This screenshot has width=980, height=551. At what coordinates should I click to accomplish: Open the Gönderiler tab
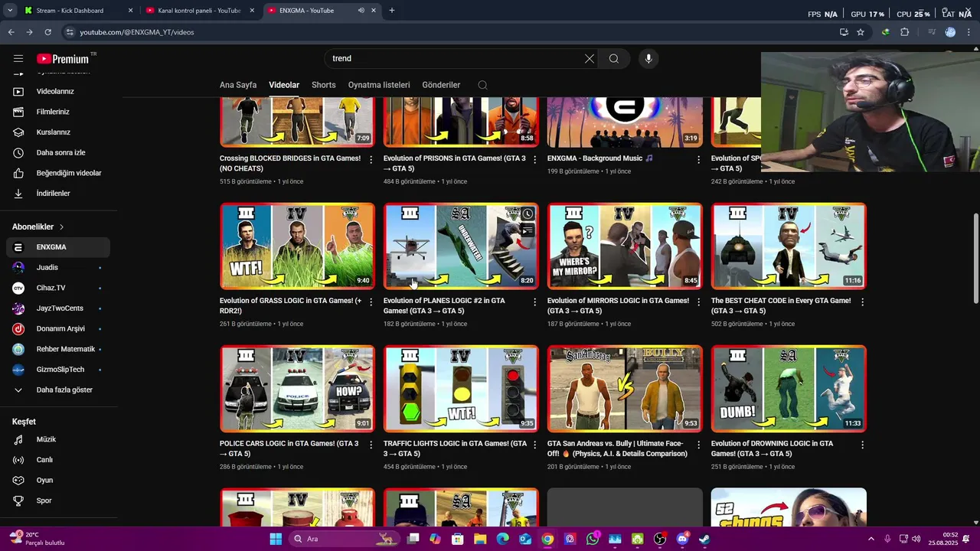(441, 85)
